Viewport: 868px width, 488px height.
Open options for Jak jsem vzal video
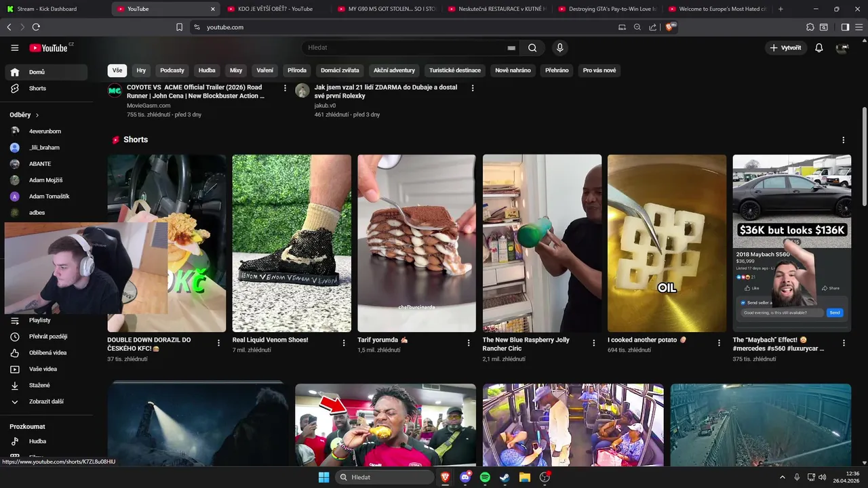473,88
